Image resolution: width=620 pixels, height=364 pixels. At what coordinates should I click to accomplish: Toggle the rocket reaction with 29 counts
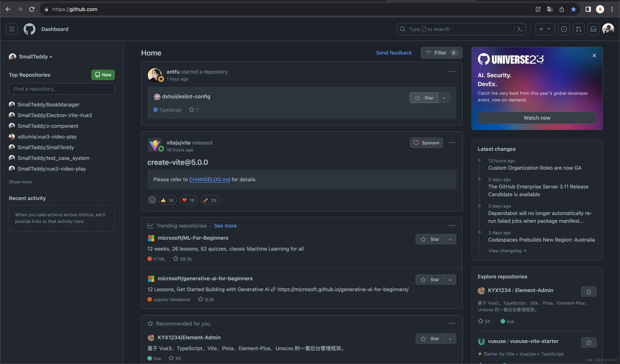[x=210, y=200]
